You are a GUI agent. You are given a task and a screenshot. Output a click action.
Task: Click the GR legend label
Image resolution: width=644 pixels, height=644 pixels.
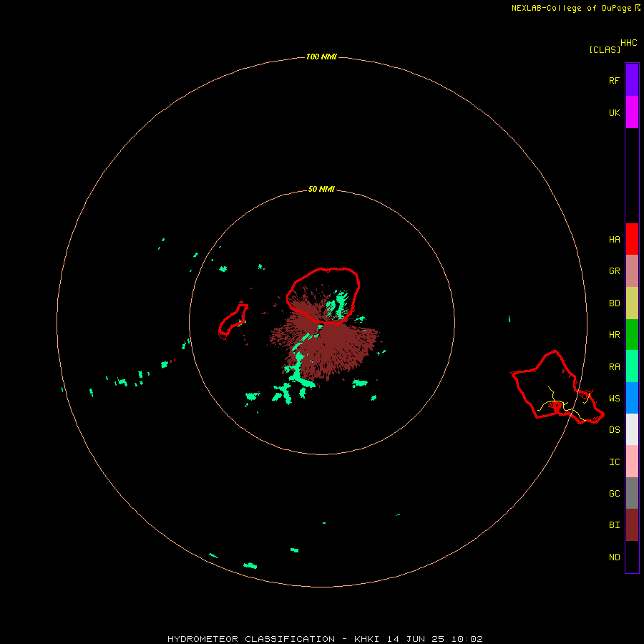coord(614,271)
